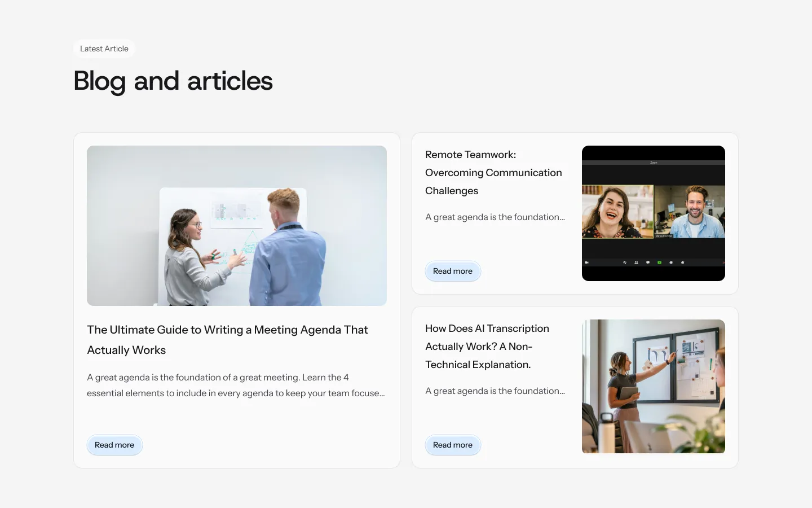The width and height of the screenshot is (812, 508).
Task: Toggle the video feed of the man in blue shirt
Action: pos(690,213)
